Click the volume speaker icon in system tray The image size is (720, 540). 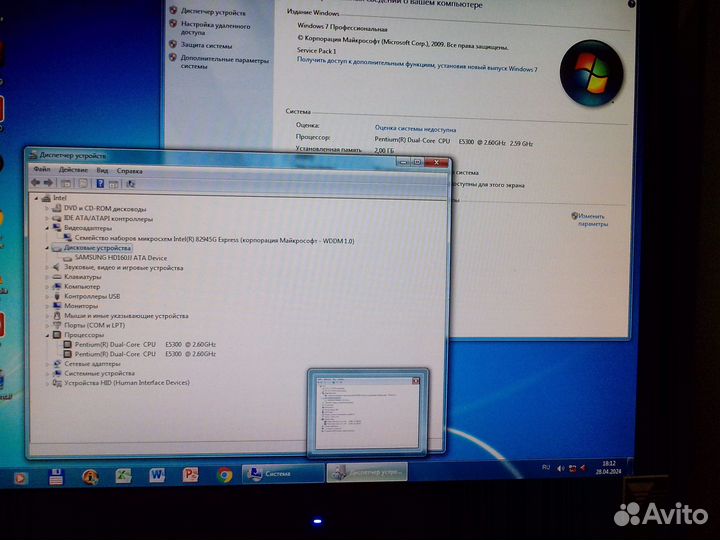(x=560, y=468)
